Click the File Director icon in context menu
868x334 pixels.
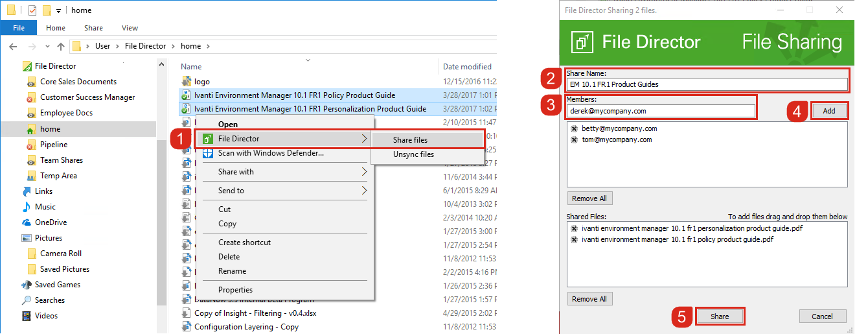click(207, 139)
